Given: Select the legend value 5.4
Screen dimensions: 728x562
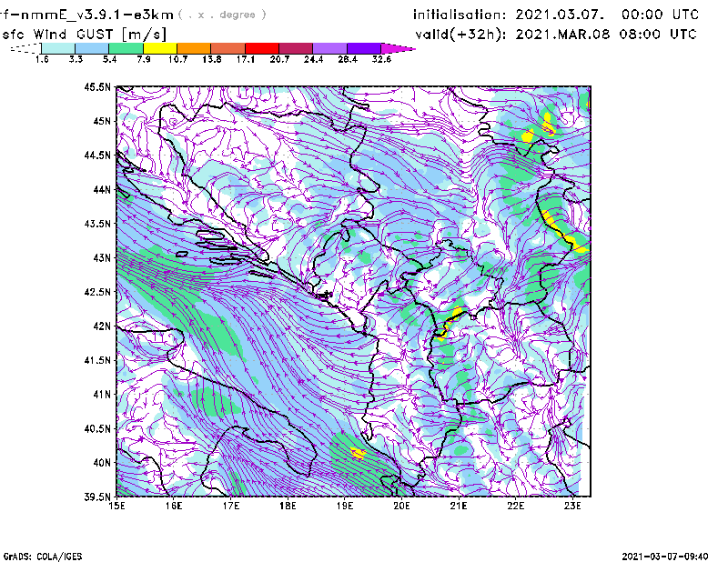Looking at the screenshot, I should pos(109,59).
